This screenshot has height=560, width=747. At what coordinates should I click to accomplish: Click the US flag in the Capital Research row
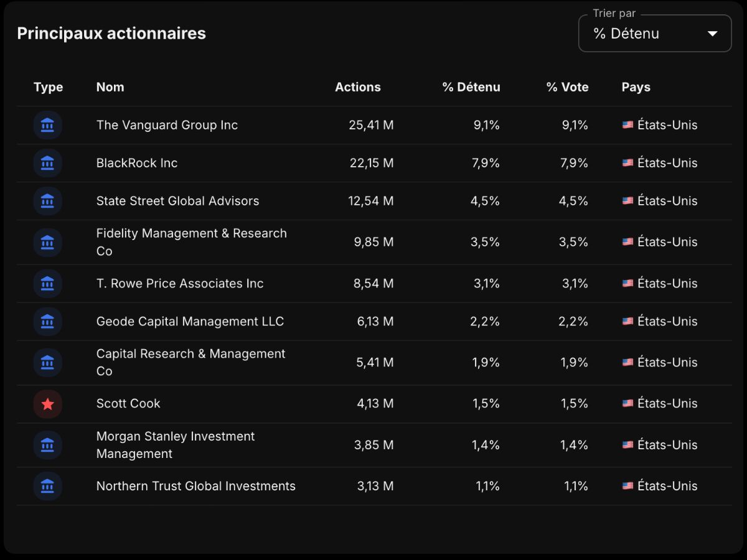[x=627, y=363]
